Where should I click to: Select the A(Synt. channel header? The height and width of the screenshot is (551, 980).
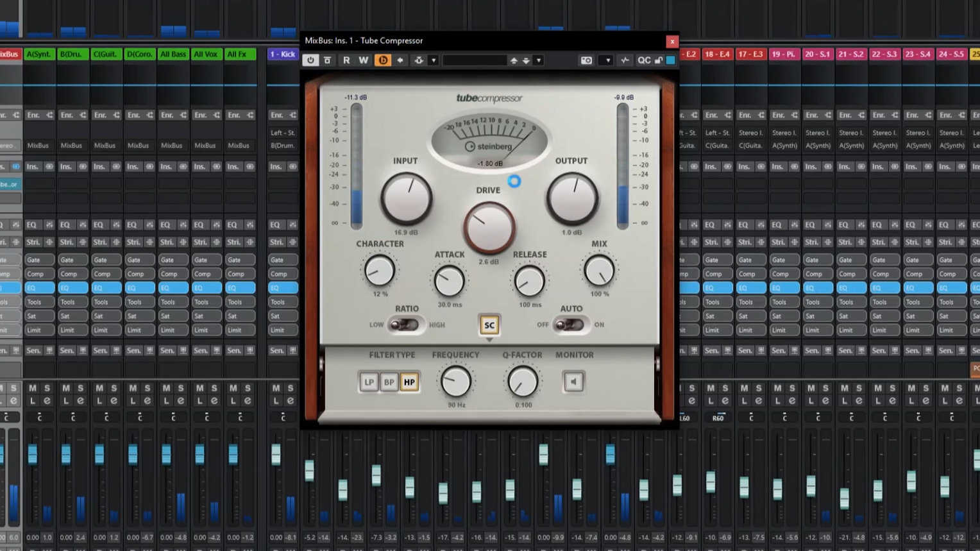pos(40,55)
